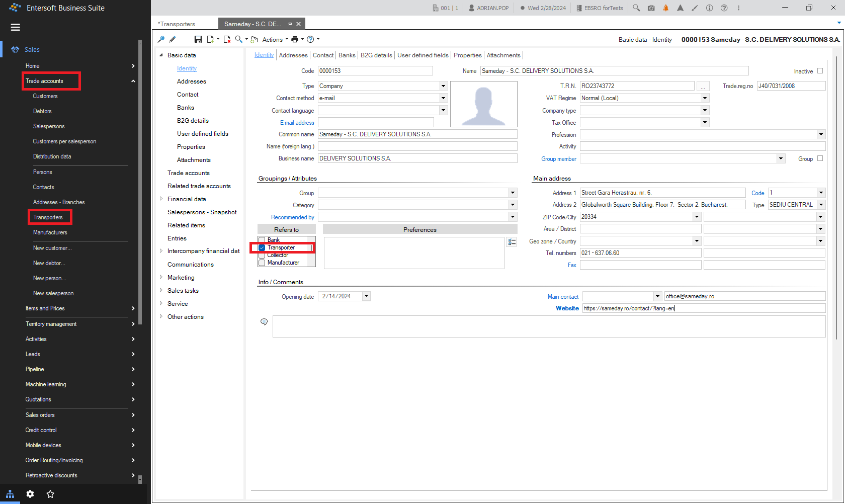Screen dimensions: 845x504
Task: Enable the Inactive checkbox
Action: [x=820, y=71]
